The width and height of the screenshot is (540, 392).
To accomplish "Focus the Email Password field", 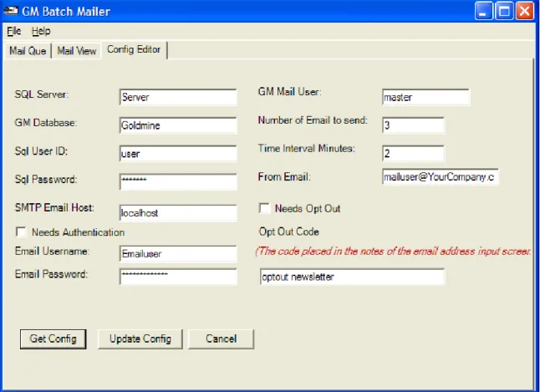I will [178, 277].
